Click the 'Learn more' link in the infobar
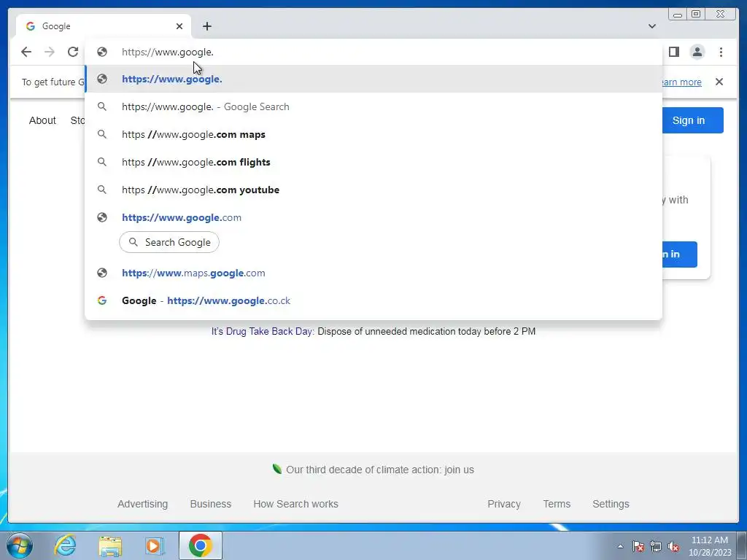The height and width of the screenshot is (560, 747). point(681,82)
